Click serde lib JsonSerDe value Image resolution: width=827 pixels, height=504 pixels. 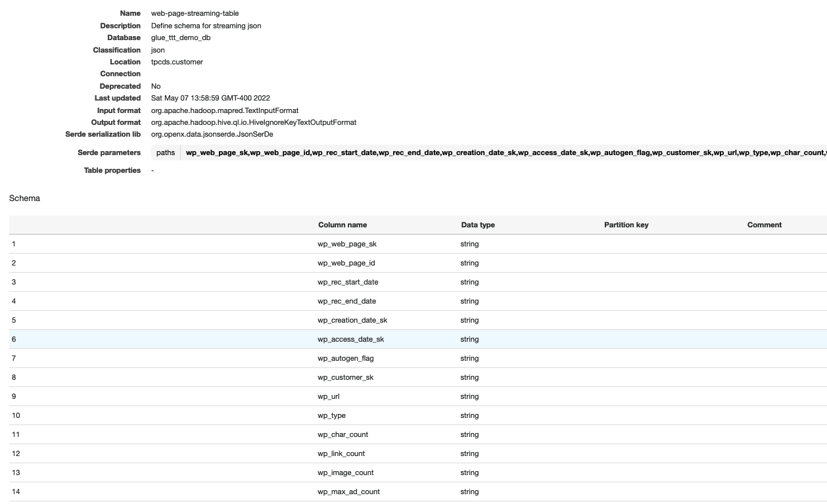[x=212, y=134]
